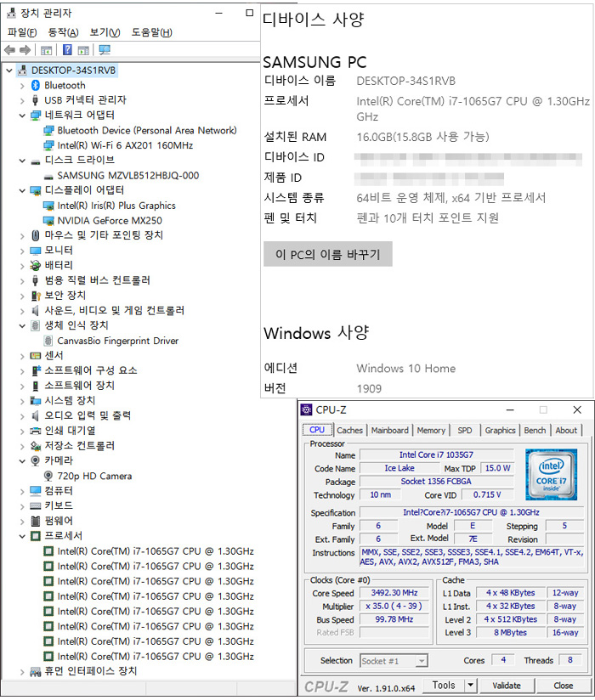Viewport: 595px width, 700px height.
Task: Click the mouse icon beside 마우스 및 기타 포인팅 장치
Action: point(36,235)
